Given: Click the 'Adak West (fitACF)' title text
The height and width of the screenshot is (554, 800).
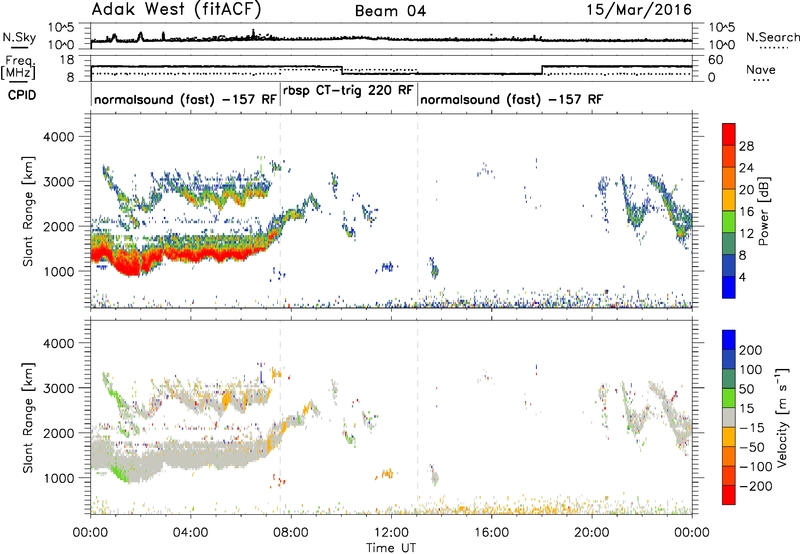Looking at the screenshot, I should [176, 10].
